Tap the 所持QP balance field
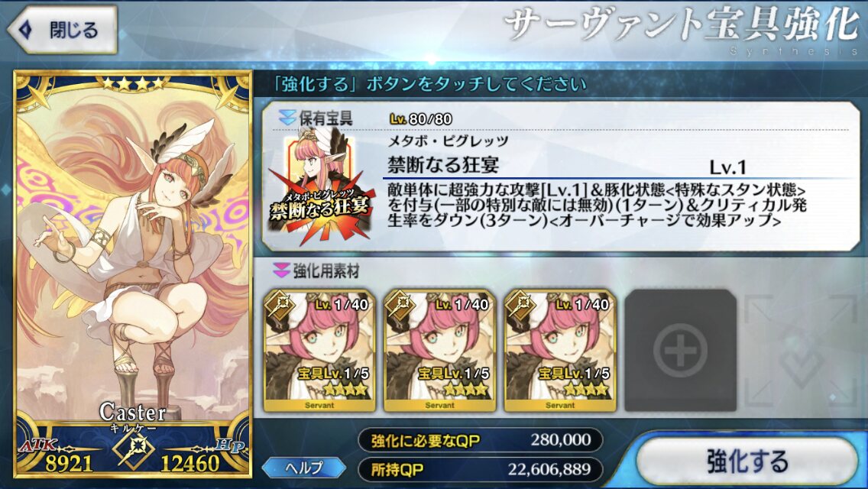The width and height of the screenshot is (868, 489). 480,470
